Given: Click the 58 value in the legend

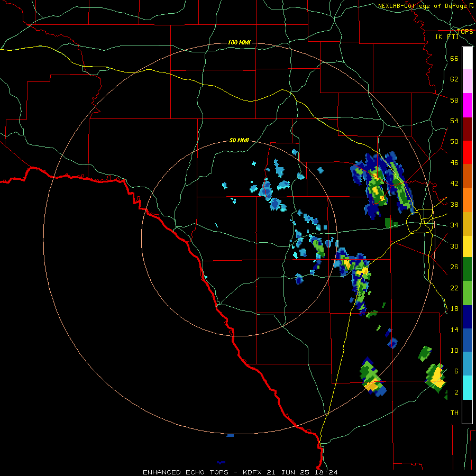Looking at the screenshot, I should pos(454,100).
